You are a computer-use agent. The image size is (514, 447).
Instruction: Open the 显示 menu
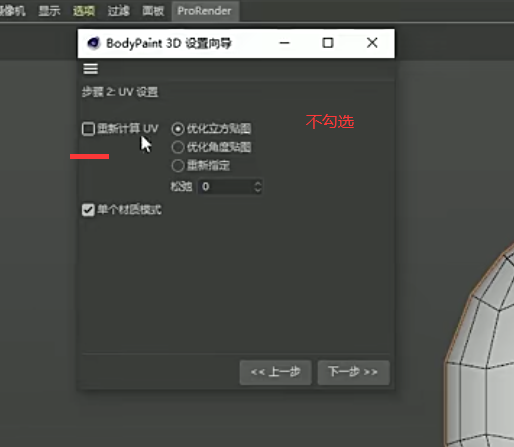(x=49, y=11)
